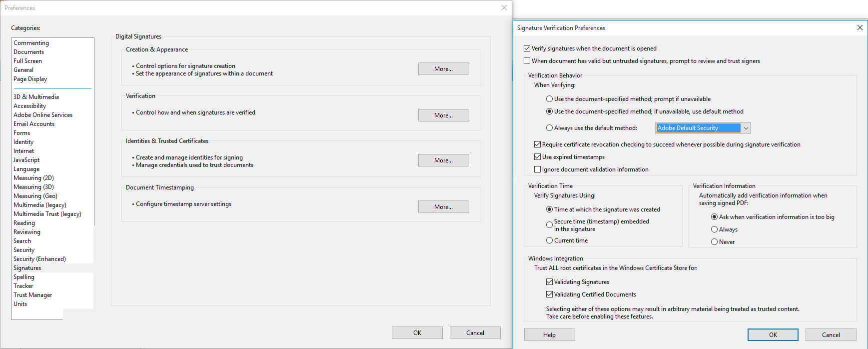Open More for Identities & Trusted Certificates

tap(444, 160)
